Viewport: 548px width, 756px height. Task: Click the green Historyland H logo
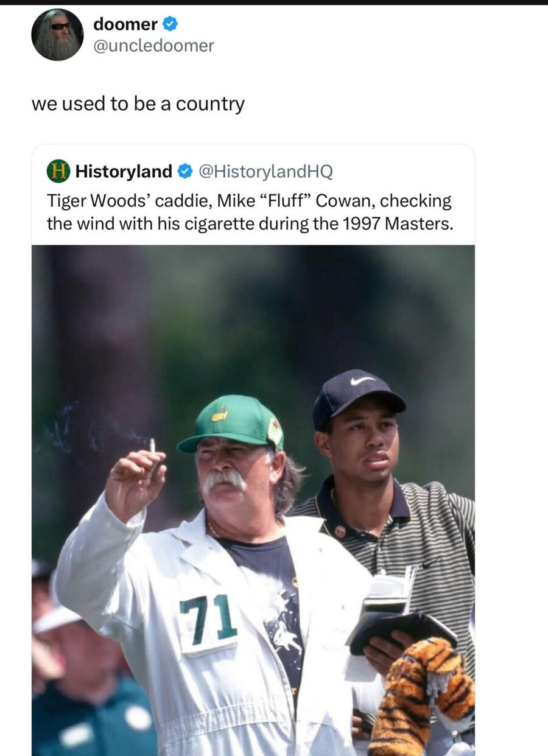coord(58,171)
